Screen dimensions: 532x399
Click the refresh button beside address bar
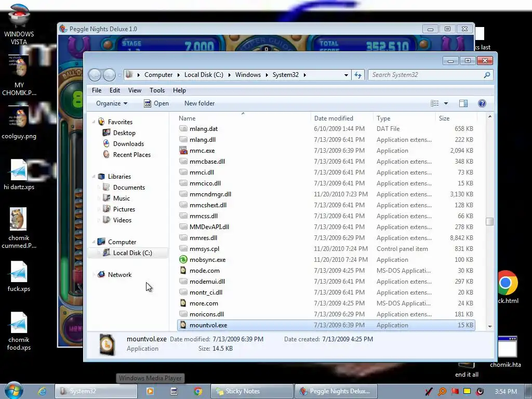(358, 75)
